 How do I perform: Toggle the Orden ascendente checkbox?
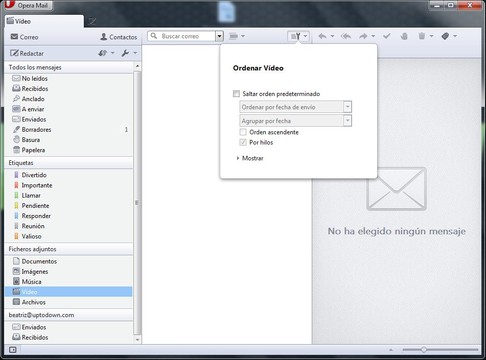point(243,132)
